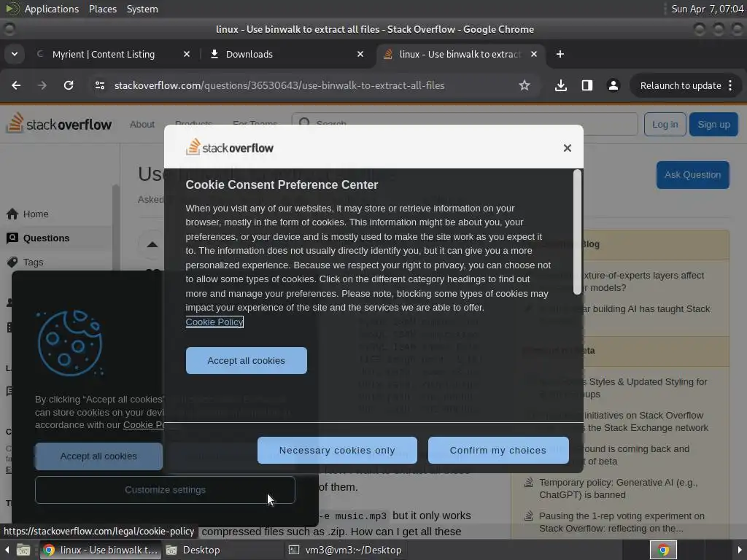The width and height of the screenshot is (747, 560).
Task: Select the Stack Overflow binwalk tab
Action: 460,54
